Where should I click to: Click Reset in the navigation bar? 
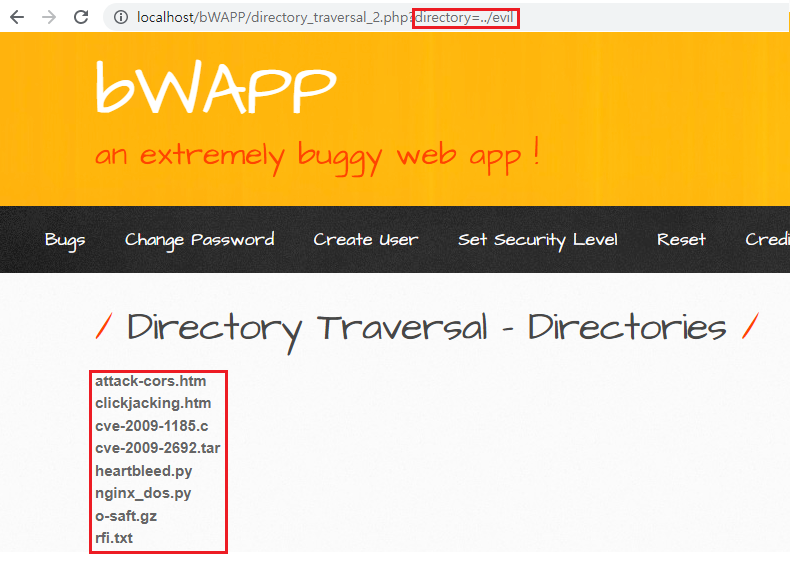click(x=681, y=239)
